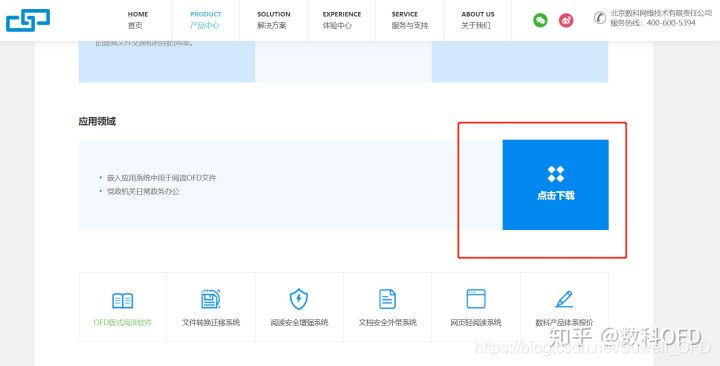Click the document 文档安全外带系统 icon
The height and width of the screenshot is (366, 720).
point(387,299)
